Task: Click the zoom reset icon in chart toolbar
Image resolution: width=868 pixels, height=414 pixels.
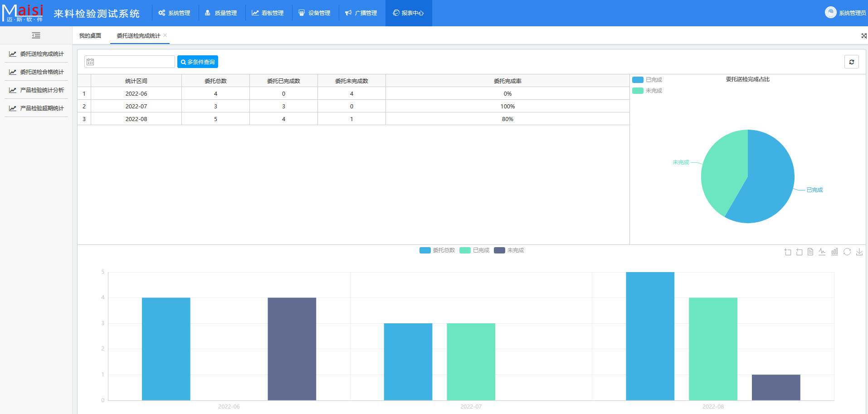Action: pyautogui.click(x=799, y=252)
